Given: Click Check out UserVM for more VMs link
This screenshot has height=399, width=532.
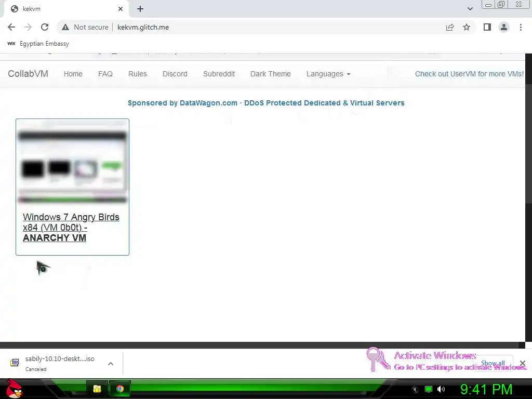Looking at the screenshot, I should pyautogui.click(x=469, y=74).
